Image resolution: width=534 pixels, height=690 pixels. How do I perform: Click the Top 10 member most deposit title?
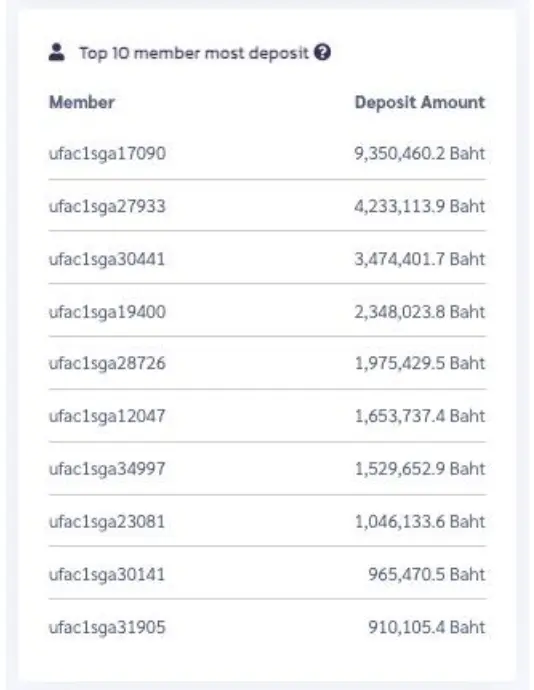(x=194, y=53)
